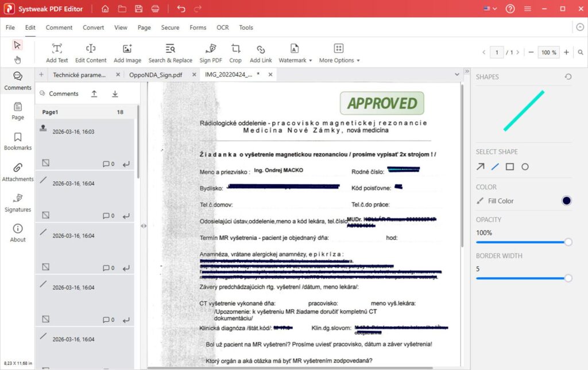Viewport: 588px width, 370px height.
Task: Select the Sign PDF tool
Action: (210, 52)
